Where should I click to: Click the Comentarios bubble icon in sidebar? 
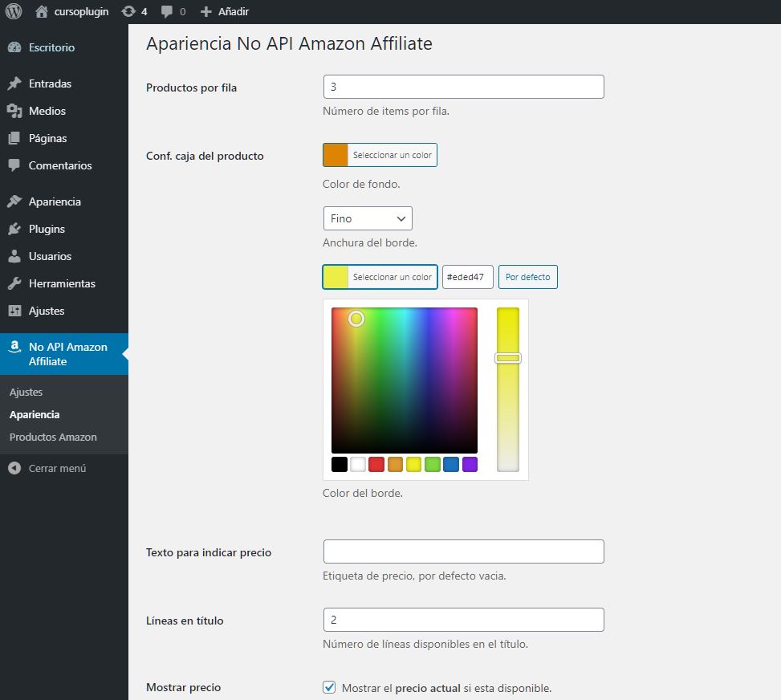(14, 165)
